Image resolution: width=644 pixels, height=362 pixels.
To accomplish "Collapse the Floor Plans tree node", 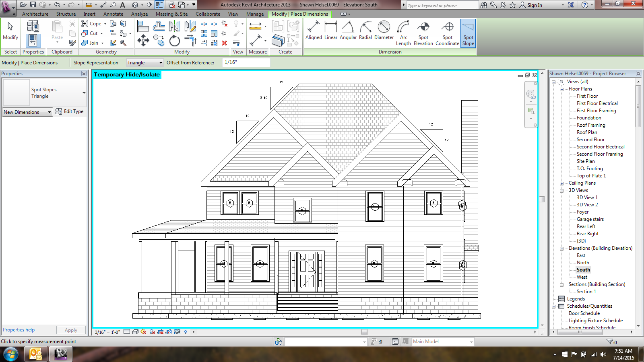I will tap(562, 89).
